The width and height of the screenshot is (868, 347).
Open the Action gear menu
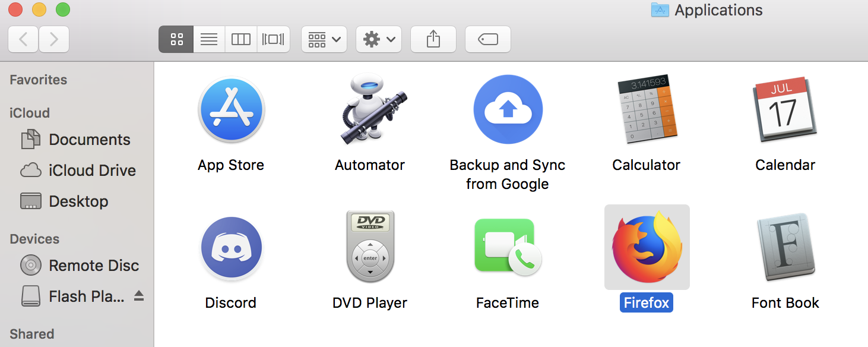379,40
